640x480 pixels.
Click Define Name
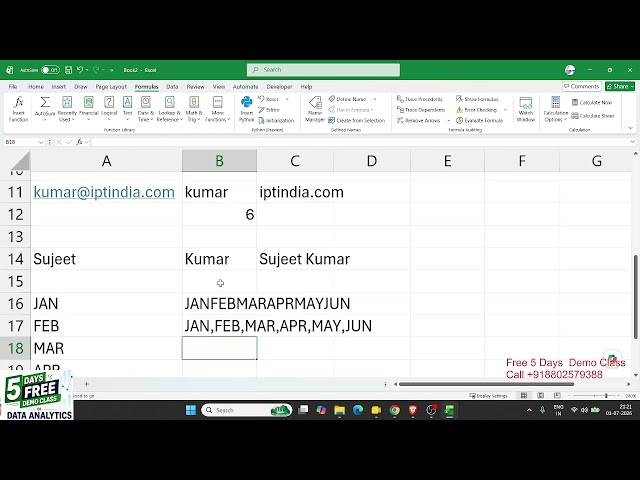click(348, 99)
